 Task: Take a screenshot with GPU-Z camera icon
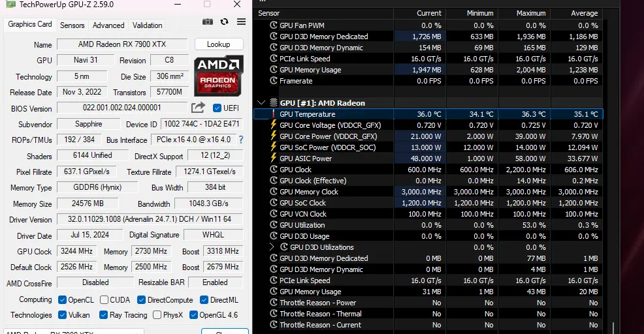tap(208, 22)
